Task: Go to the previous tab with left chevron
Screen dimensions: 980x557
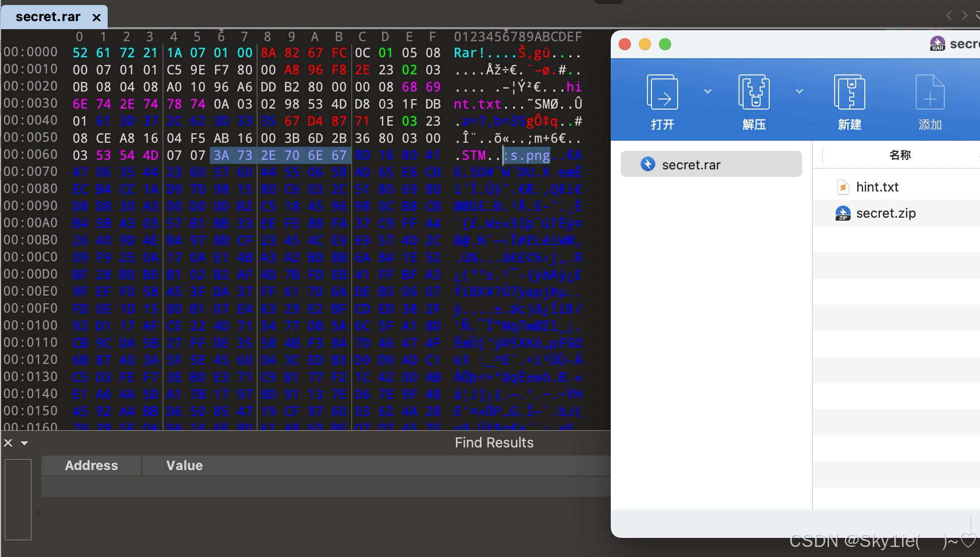Action: tap(949, 15)
